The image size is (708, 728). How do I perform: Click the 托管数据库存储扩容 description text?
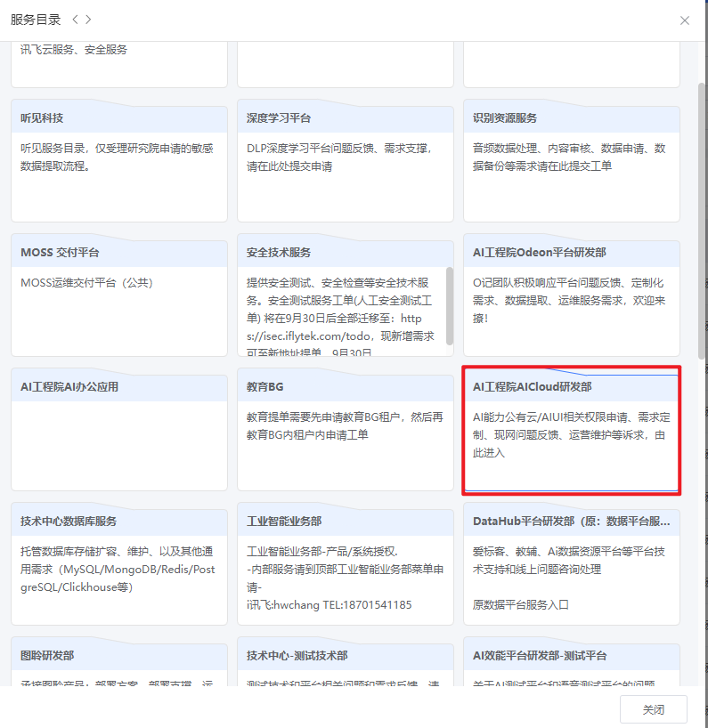click(x=118, y=570)
